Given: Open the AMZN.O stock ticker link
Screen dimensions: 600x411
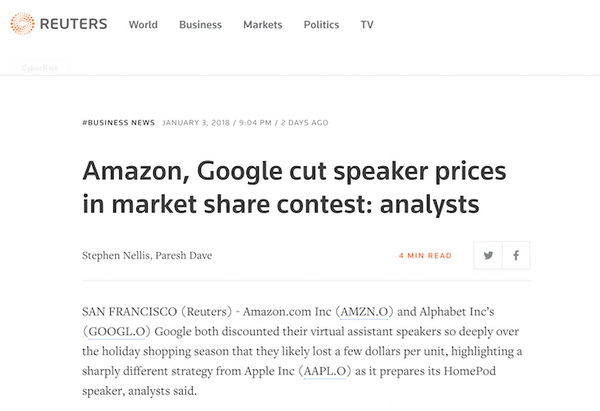Looking at the screenshot, I should tap(369, 313).
